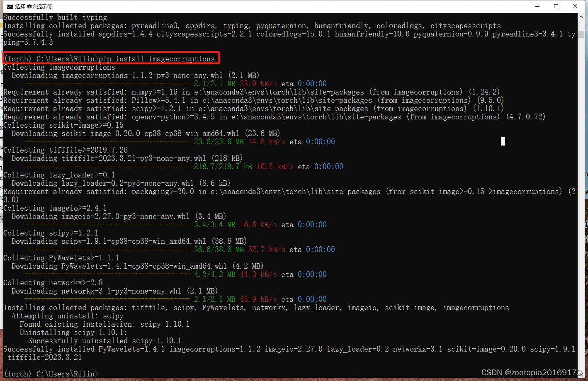Screen dimensions: 588x381
Task: Click 'Collecting networkx>=2.8' line
Action: pyautogui.click(x=53, y=283)
